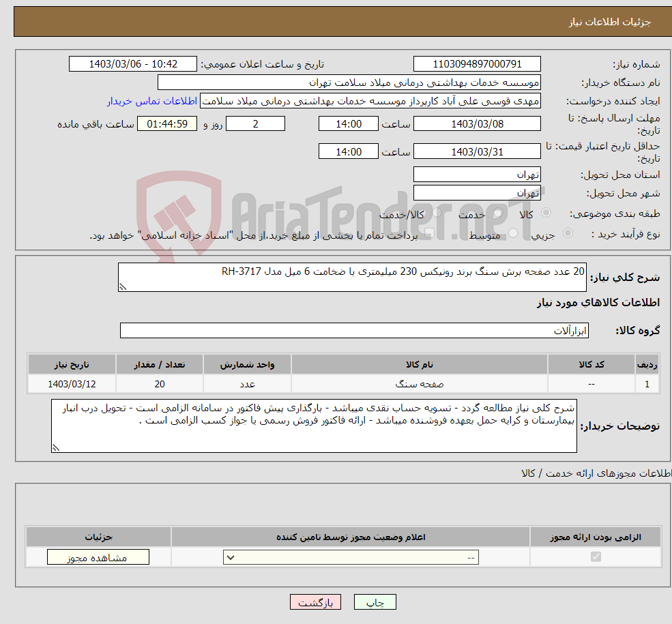
Task: Click the request creator name field
Action: [x=370, y=101]
